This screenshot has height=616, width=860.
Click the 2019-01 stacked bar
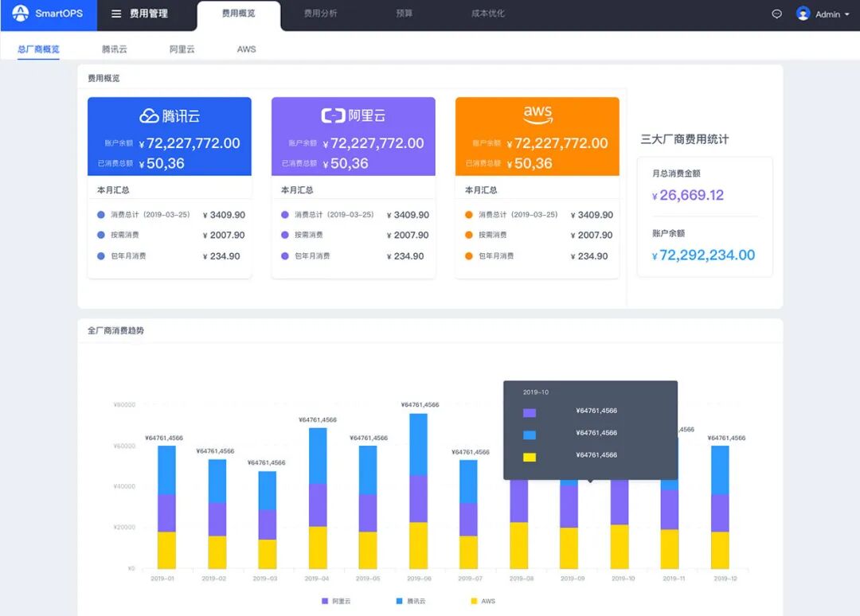(166, 507)
